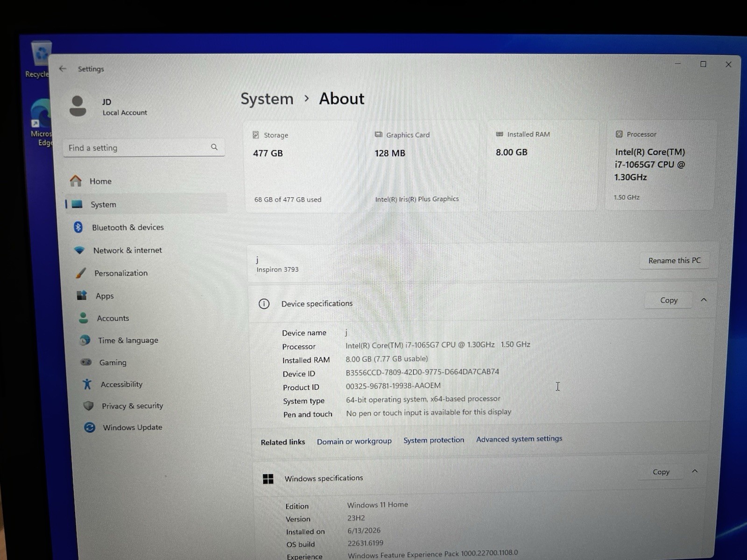Copy the Device specifications
The height and width of the screenshot is (560, 747).
[x=669, y=300]
